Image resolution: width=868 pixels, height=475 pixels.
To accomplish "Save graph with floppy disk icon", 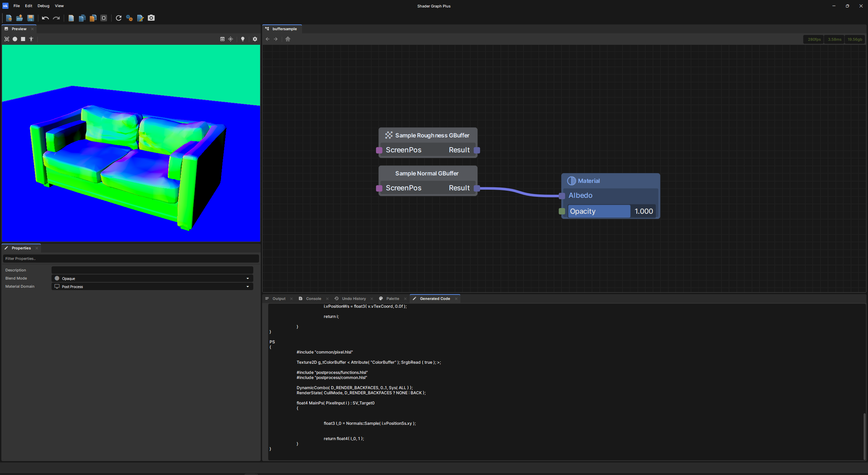I will pos(31,18).
